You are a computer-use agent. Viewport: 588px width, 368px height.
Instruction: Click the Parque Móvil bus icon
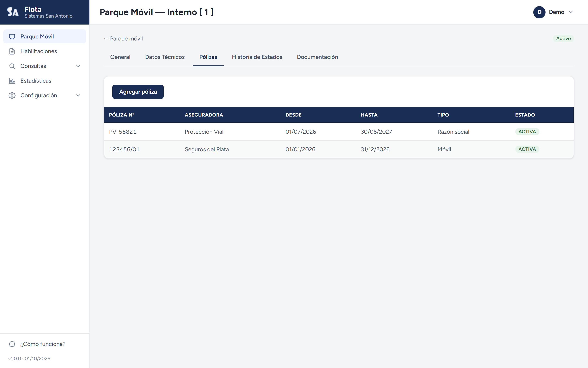pos(12,37)
